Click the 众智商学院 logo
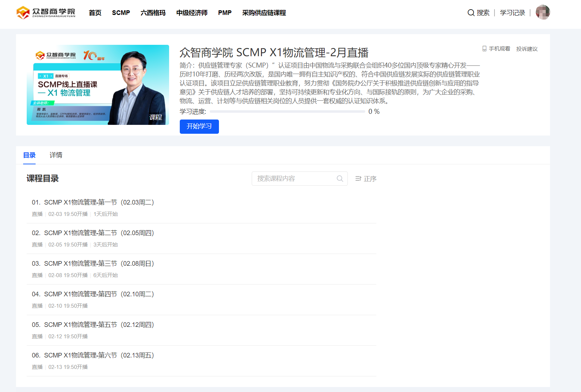 click(x=46, y=13)
